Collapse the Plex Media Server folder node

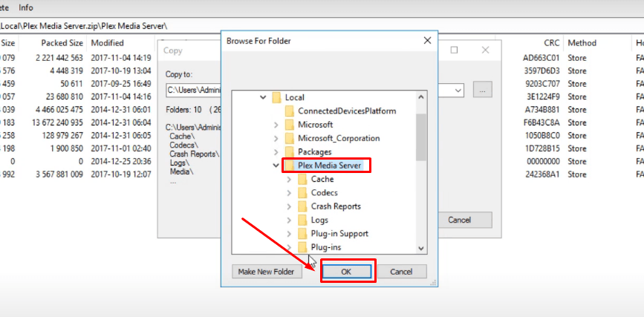coord(276,166)
